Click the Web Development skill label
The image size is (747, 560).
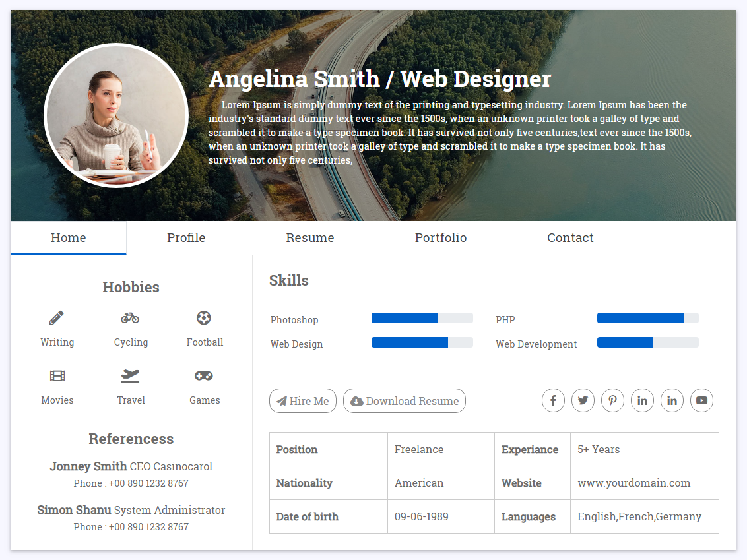(x=536, y=344)
